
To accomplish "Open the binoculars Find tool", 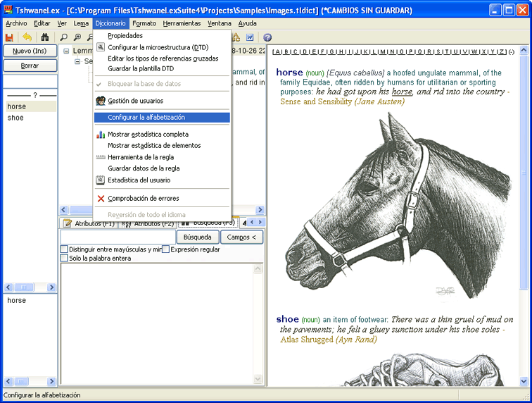I will tap(45, 37).
